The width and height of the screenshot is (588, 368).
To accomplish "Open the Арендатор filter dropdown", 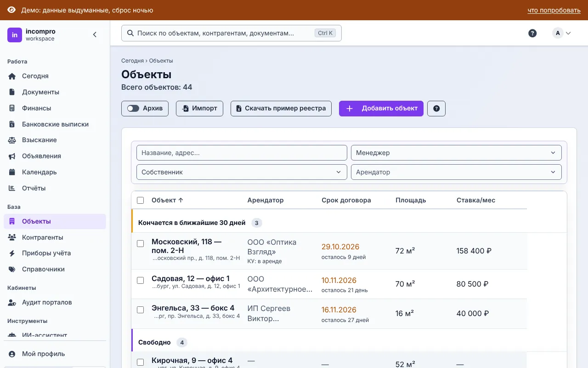I will (x=456, y=172).
